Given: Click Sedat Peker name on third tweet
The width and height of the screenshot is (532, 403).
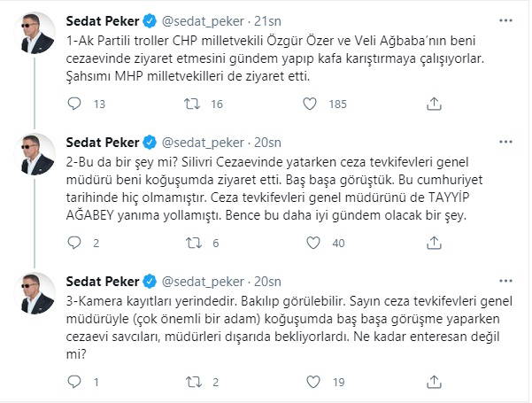Looking at the screenshot, I should click(103, 280).
